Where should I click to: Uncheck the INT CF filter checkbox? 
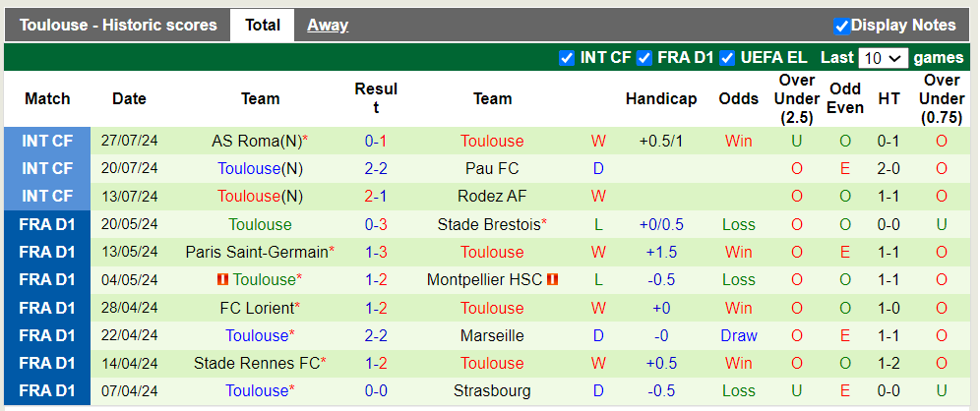click(x=567, y=58)
